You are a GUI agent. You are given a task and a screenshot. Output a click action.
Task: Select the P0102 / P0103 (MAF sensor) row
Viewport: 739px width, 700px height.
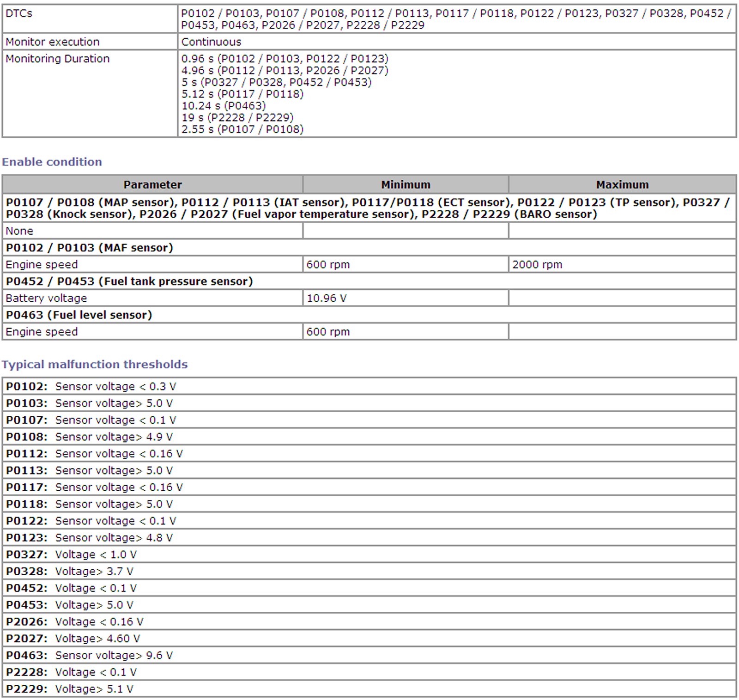point(90,248)
